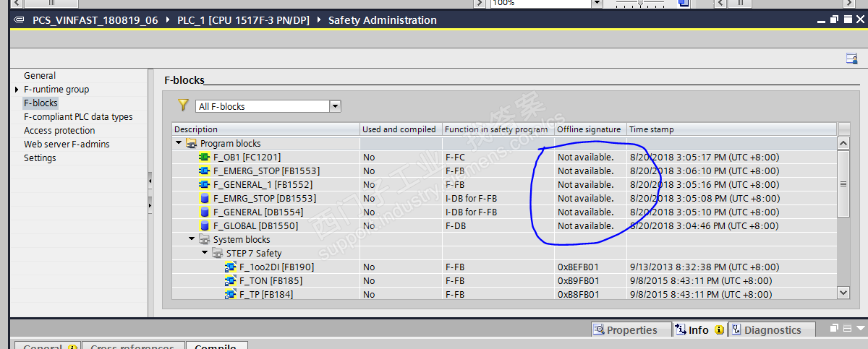Select General in the navigation list
The height and width of the screenshot is (349, 868).
tap(40, 75)
